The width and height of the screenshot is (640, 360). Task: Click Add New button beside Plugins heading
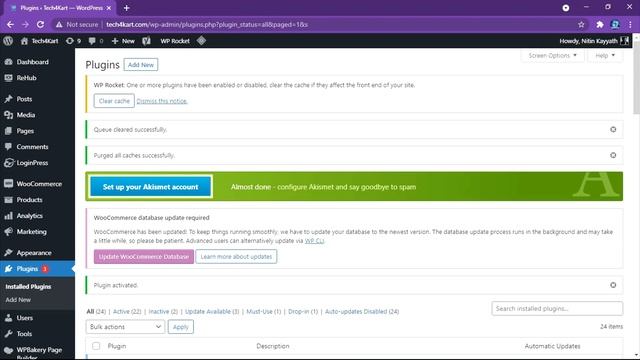(x=141, y=65)
